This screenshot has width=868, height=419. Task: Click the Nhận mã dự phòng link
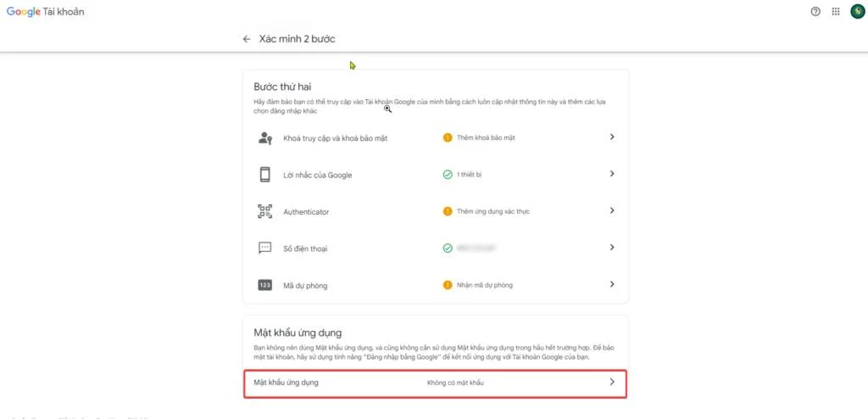coord(484,285)
